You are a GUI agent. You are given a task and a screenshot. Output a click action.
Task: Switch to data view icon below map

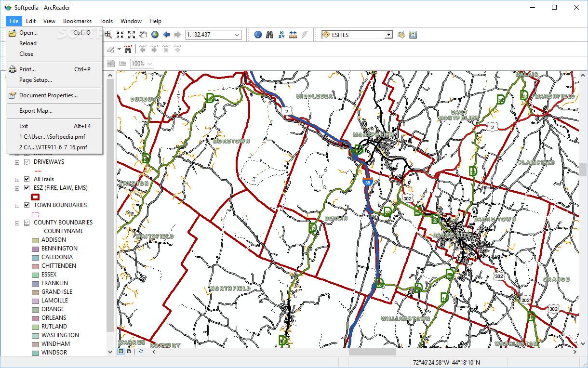click(x=121, y=352)
